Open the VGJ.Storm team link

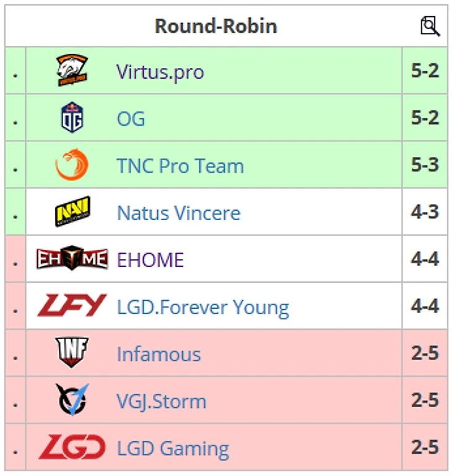click(161, 402)
